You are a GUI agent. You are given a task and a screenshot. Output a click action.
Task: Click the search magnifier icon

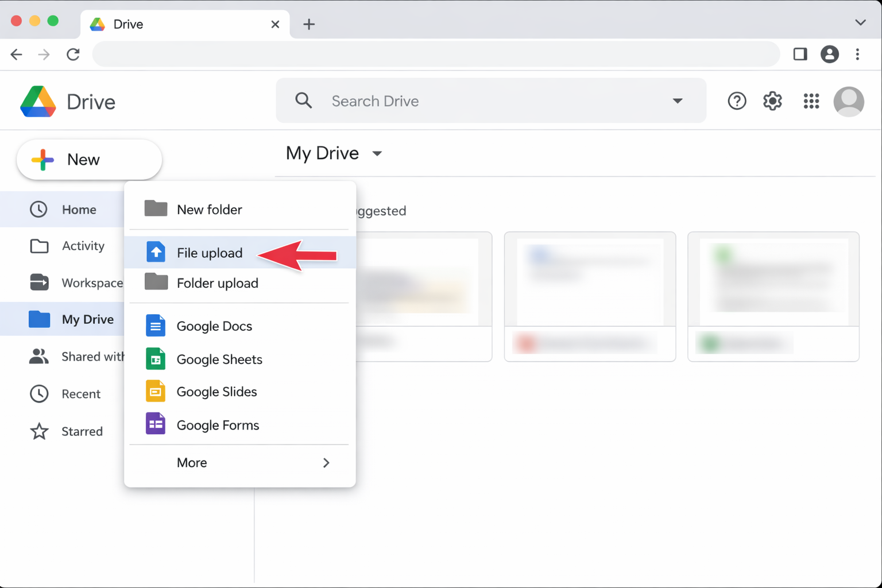click(x=303, y=100)
